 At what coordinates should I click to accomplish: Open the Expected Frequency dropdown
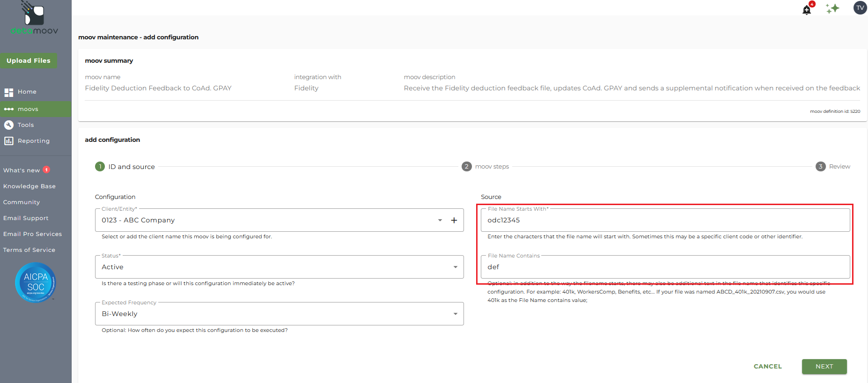pyautogui.click(x=279, y=314)
